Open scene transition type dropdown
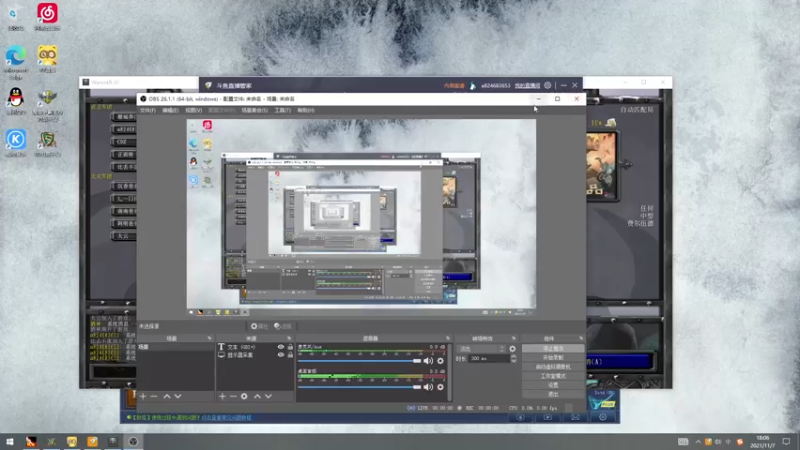This screenshot has height=450, width=800. coord(482,349)
